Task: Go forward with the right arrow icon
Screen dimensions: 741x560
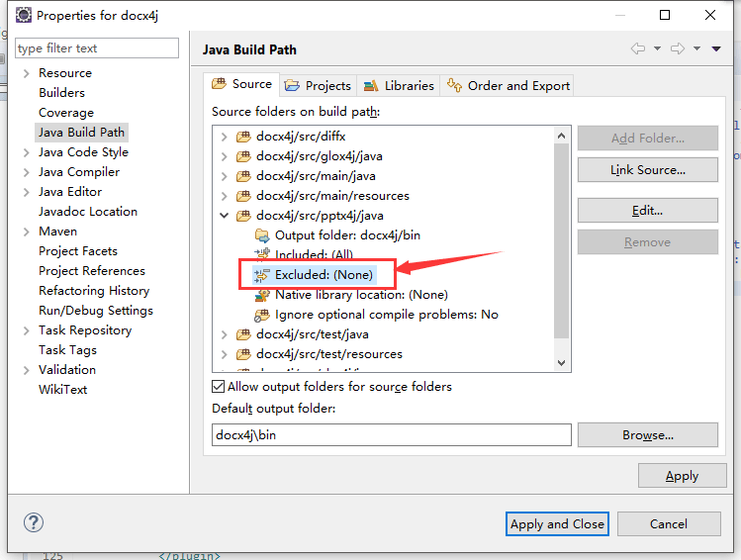Action: click(678, 48)
